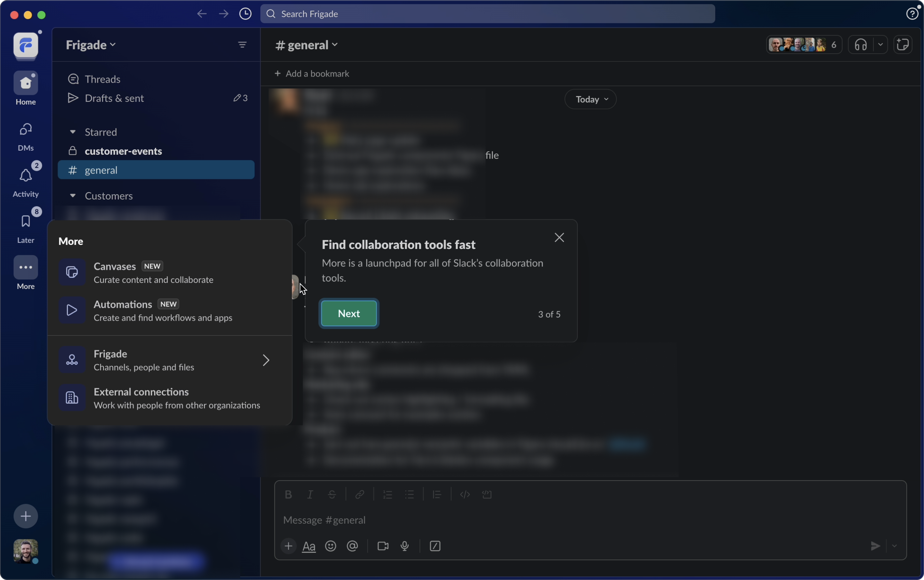Image resolution: width=924 pixels, height=580 pixels.
Task: Open the DMs sidebar tab
Action: pyautogui.click(x=26, y=136)
